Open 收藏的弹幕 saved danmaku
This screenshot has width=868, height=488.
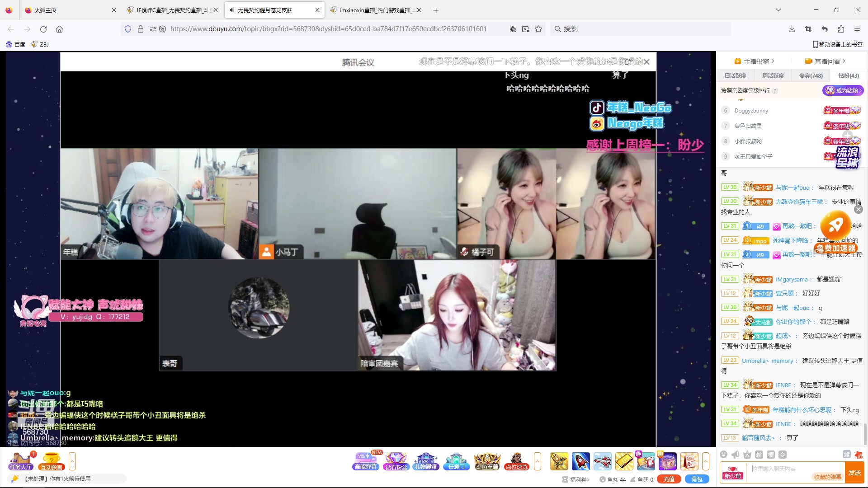click(828, 477)
